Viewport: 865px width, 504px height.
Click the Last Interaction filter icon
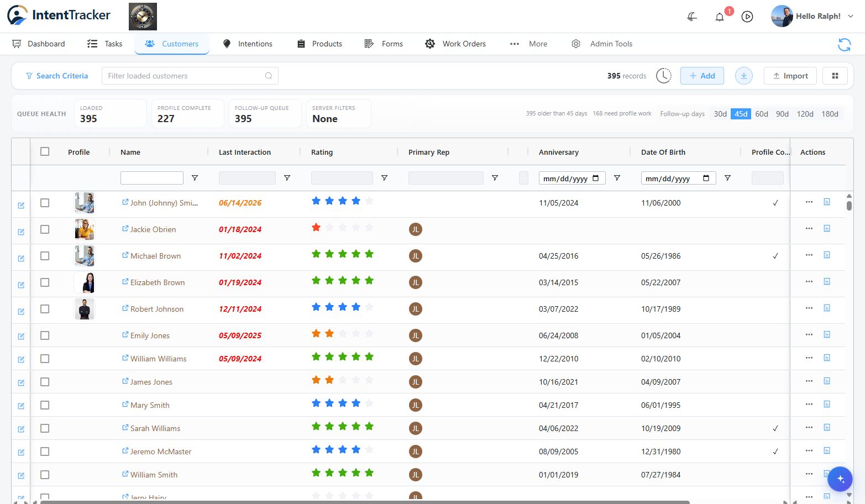tap(287, 178)
